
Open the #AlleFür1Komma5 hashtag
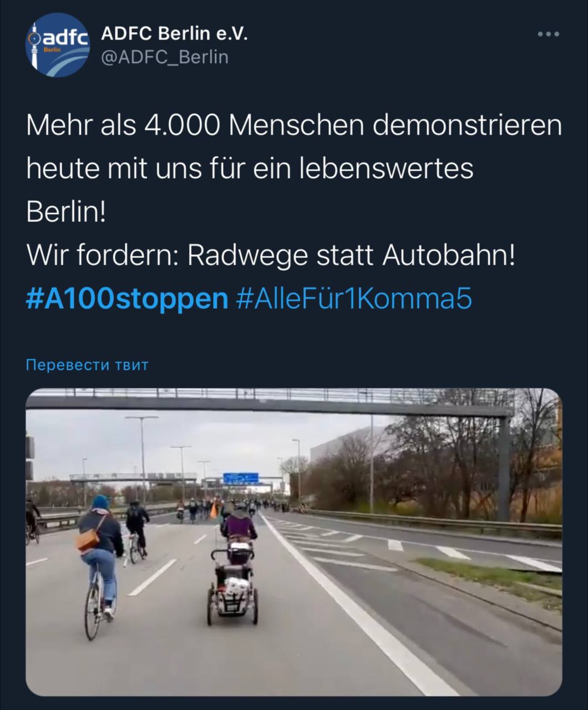(x=354, y=298)
